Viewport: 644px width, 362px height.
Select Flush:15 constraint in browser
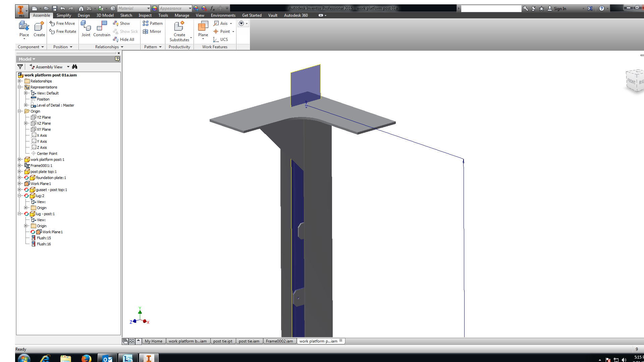point(41,238)
